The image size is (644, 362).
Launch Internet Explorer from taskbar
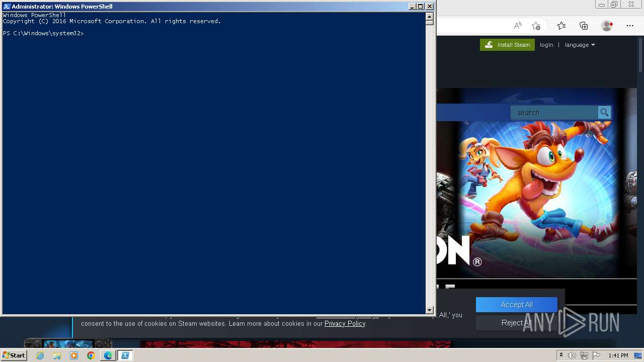click(x=40, y=355)
